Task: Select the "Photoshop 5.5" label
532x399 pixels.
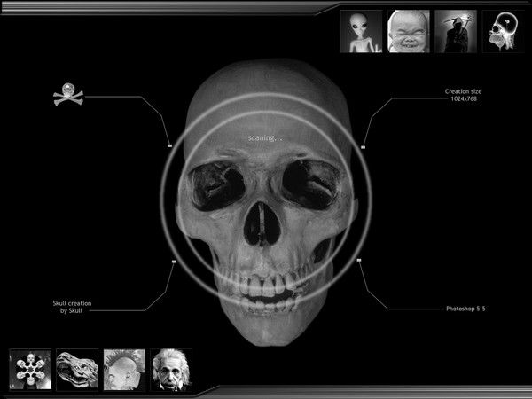Action: coord(465,309)
